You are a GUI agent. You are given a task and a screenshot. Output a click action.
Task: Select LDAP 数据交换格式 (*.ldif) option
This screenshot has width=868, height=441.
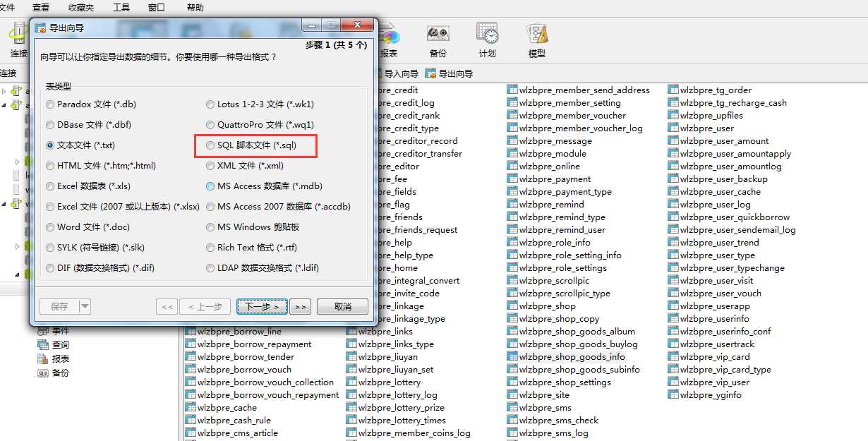point(263,268)
